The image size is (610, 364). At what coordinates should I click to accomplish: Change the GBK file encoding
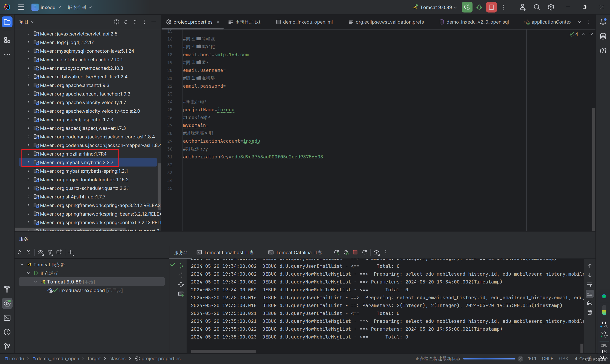563,358
